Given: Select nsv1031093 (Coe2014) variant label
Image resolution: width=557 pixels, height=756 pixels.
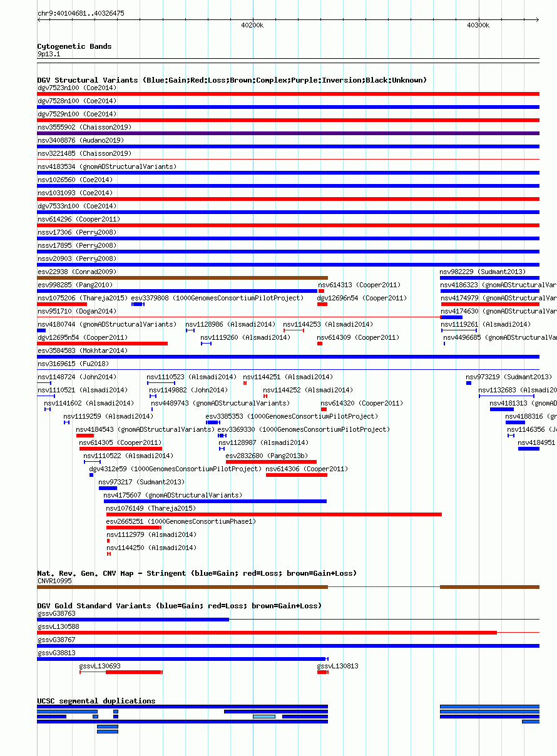Looking at the screenshot, I should (x=75, y=193).
